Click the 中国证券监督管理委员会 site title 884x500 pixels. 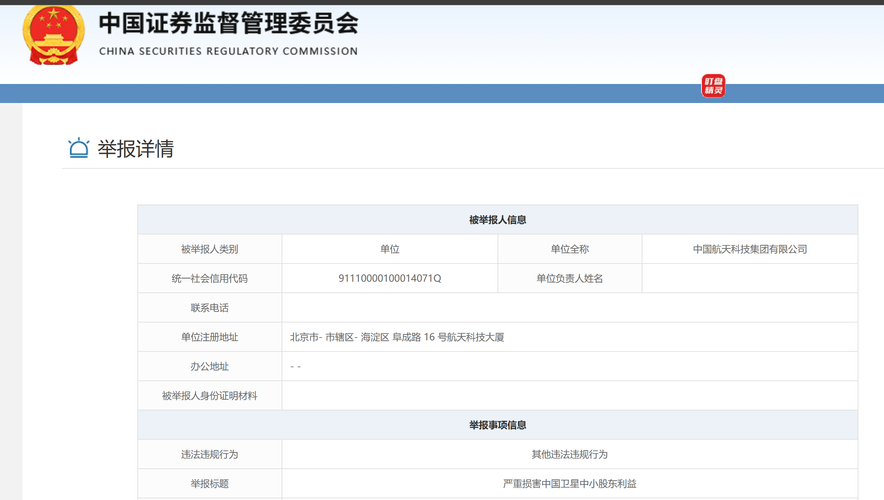(x=228, y=24)
